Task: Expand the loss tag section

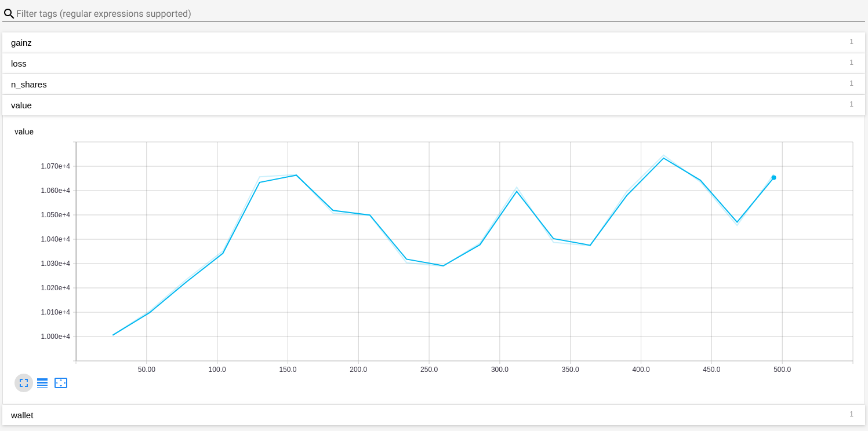Action: pyautogui.click(x=434, y=63)
